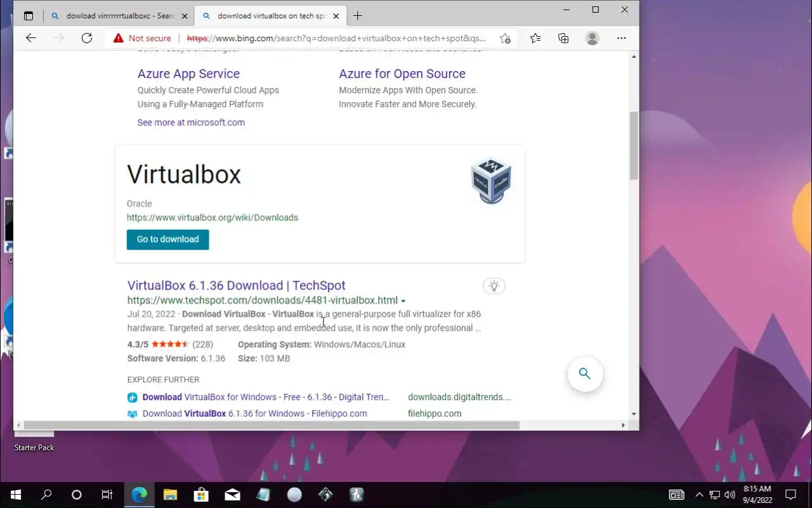Viewport: 812px width, 508px height.
Task: Select the Starter Pack desktop icon
Action: point(34,443)
